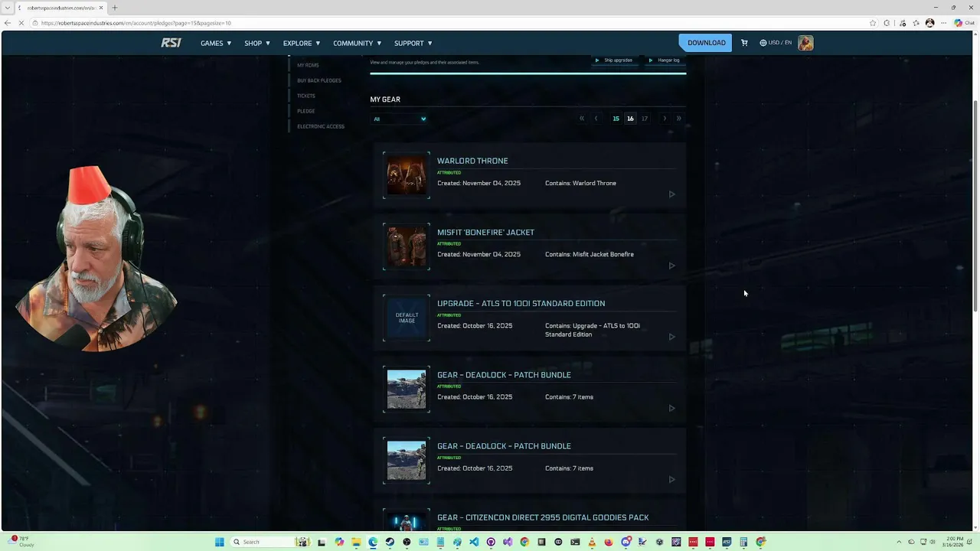This screenshot has width=980, height=551.
Task: Open the Shop menu dropdown
Action: click(257, 43)
